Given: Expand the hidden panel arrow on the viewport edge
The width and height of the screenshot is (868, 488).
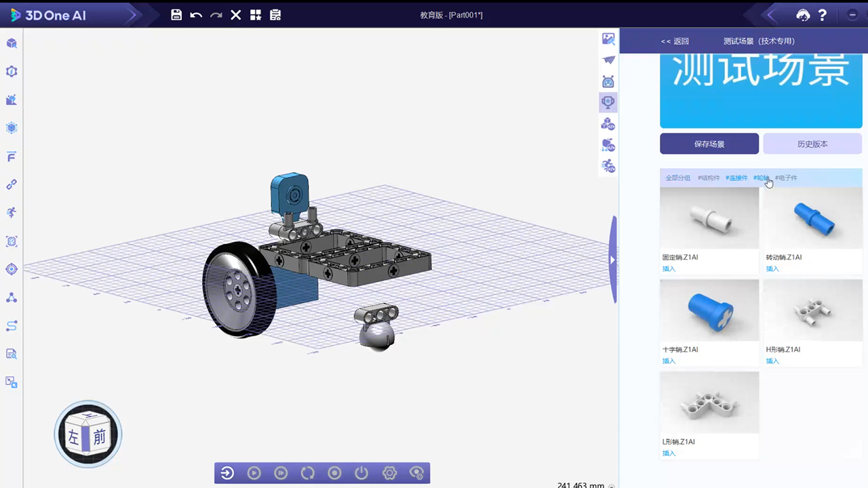Looking at the screenshot, I should [612, 260].
